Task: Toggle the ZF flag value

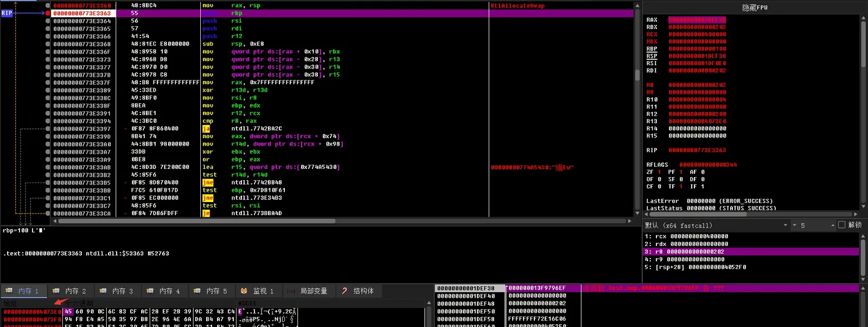Action: pos(659,172)
